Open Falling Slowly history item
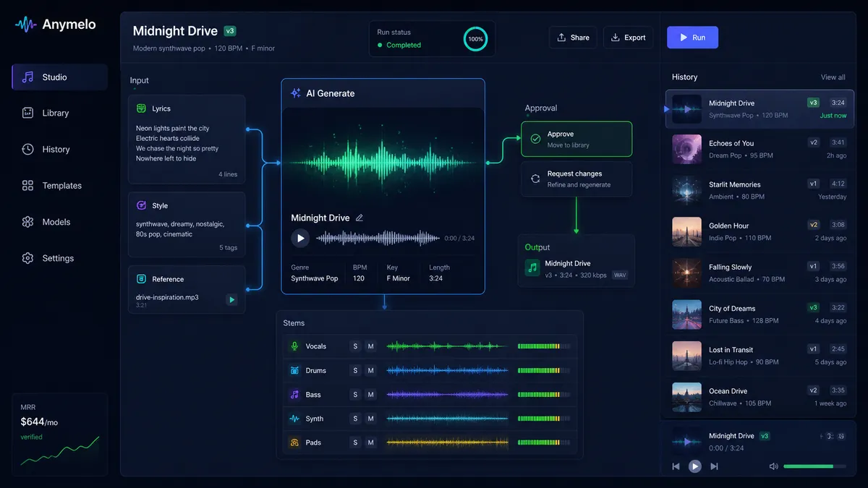The height and width of the screenshot is (488, 868). (x=759, y=273)
